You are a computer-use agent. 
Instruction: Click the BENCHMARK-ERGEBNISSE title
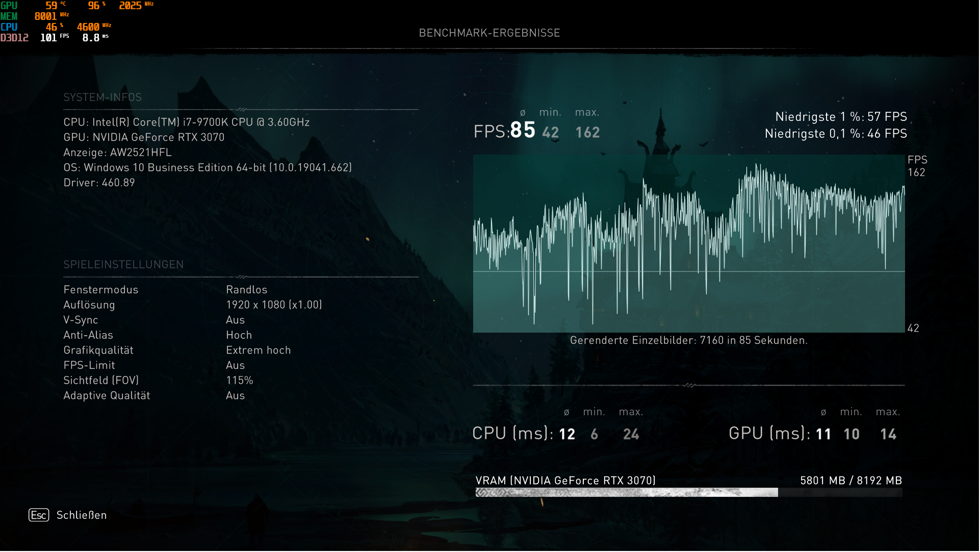click(x=489, y=33)
